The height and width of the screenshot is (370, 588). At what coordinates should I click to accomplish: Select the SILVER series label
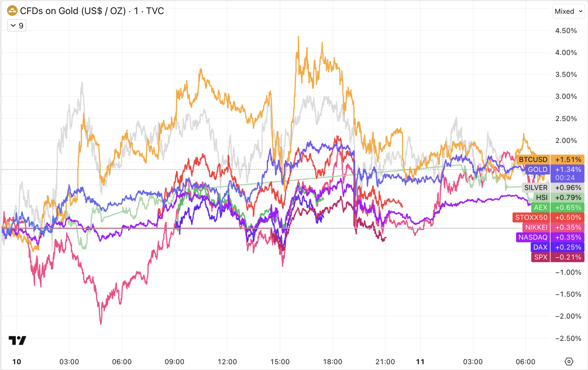pos(536,187)
